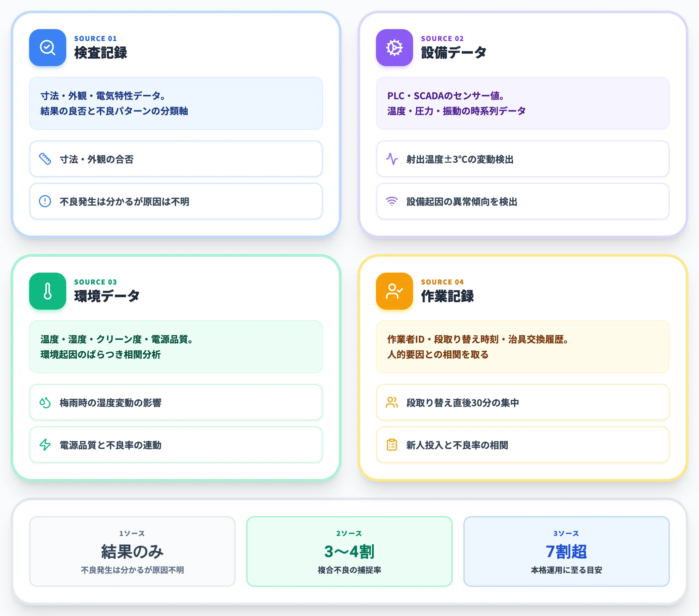
Task: Click the caption 複合不良の捕捉率
Action: tap(349, 570)
